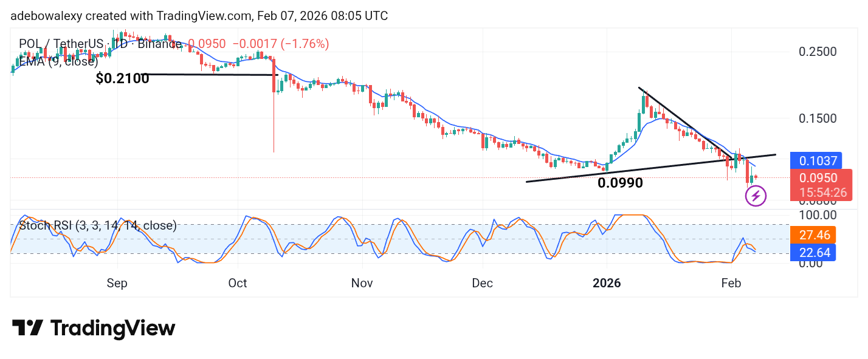This screenshot has width=868, height=359.
Task: Click the chart attribution header text
Action: [199, 16]
